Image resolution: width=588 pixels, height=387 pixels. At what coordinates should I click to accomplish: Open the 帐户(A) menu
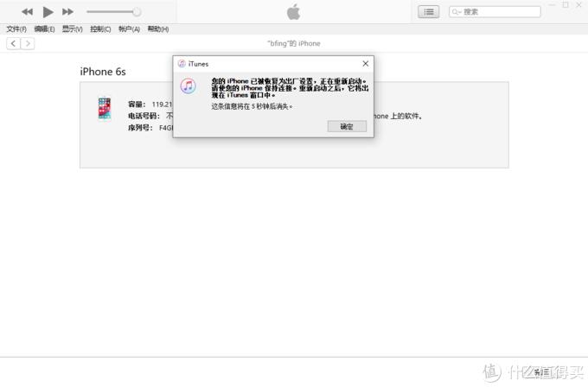(x=129, y=29)
